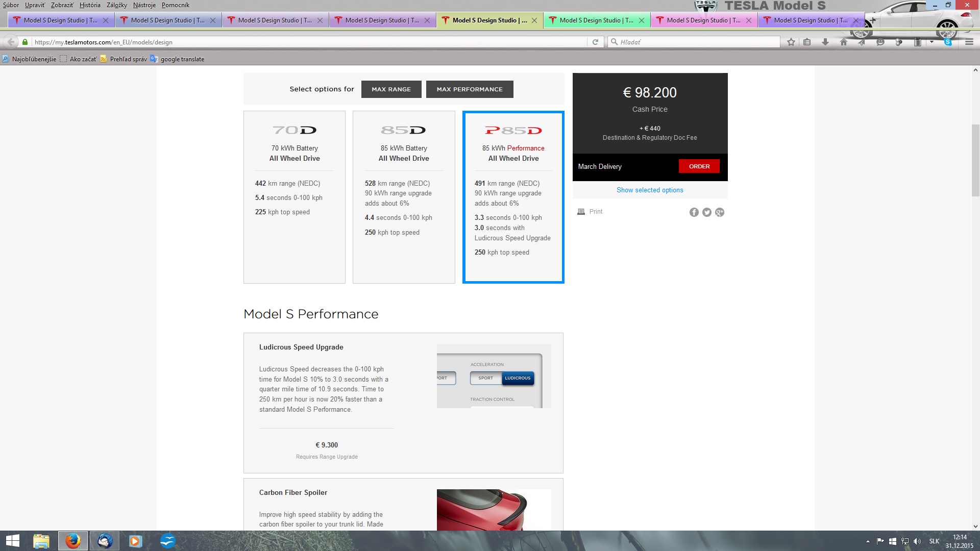Viewport: 980px width, 551px height.
Task: Open the OpenOffice taskbar icon
Action: click(167, 541)
